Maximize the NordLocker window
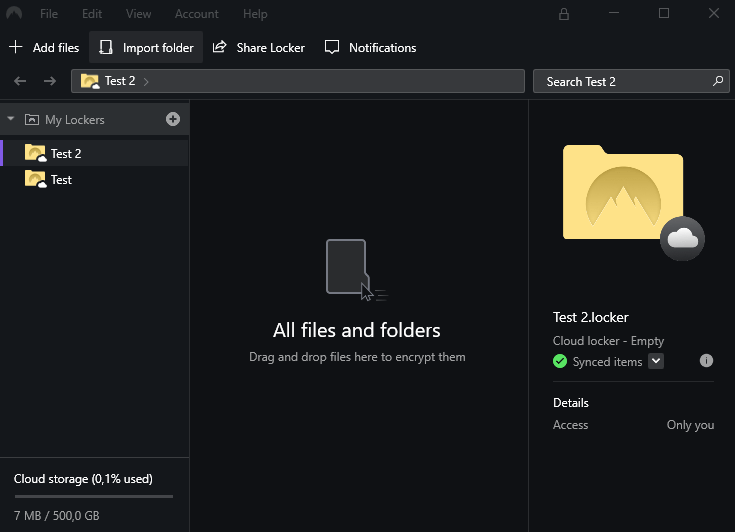The width and height of the screenshot is (735, 532). click(664, 13)
